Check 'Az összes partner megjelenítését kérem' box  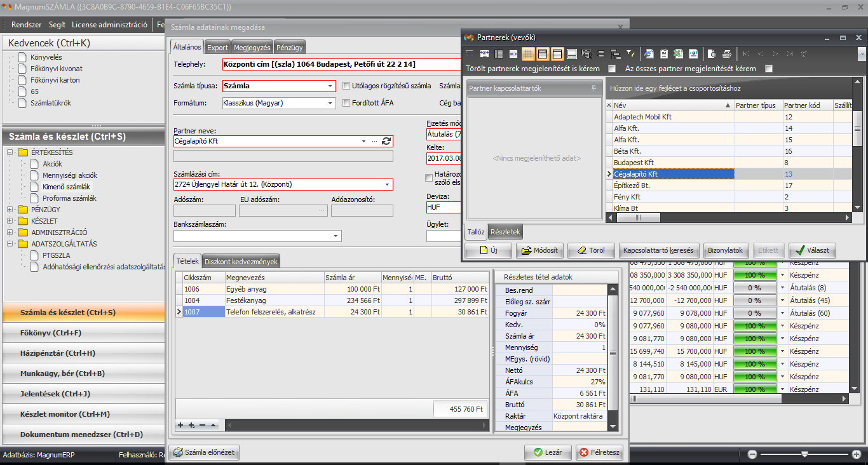point(769,69)
